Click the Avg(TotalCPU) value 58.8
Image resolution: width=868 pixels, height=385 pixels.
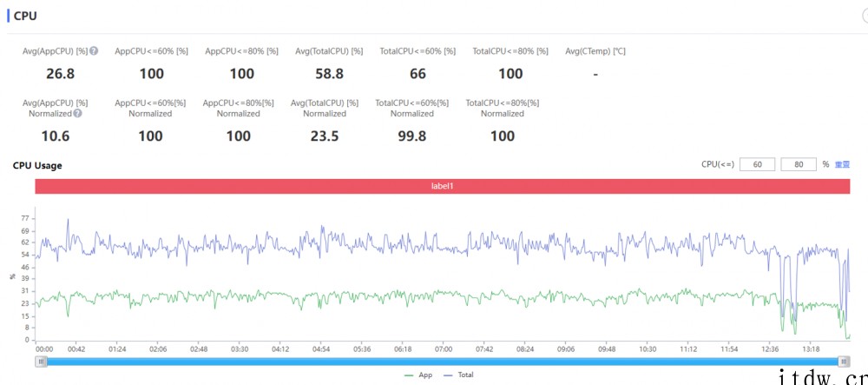pyautogui.click(x=329, y=74)
